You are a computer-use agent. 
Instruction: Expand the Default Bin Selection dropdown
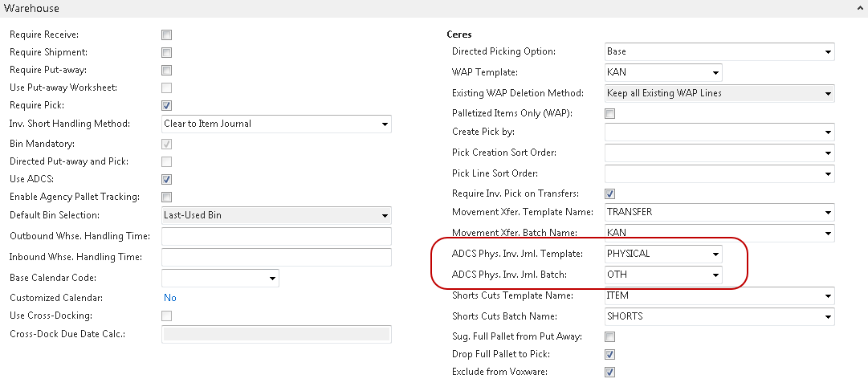pyautogui.click(x=385, y=216)
